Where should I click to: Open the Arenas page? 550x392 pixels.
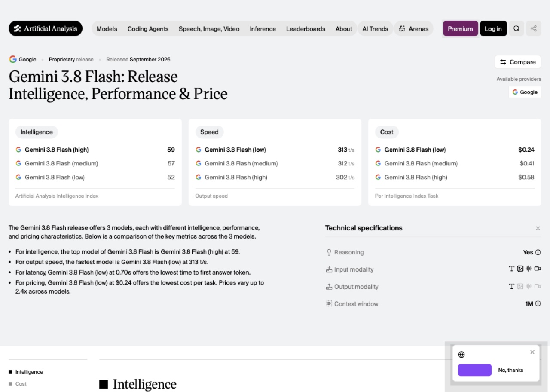click(x=414, y=29)
